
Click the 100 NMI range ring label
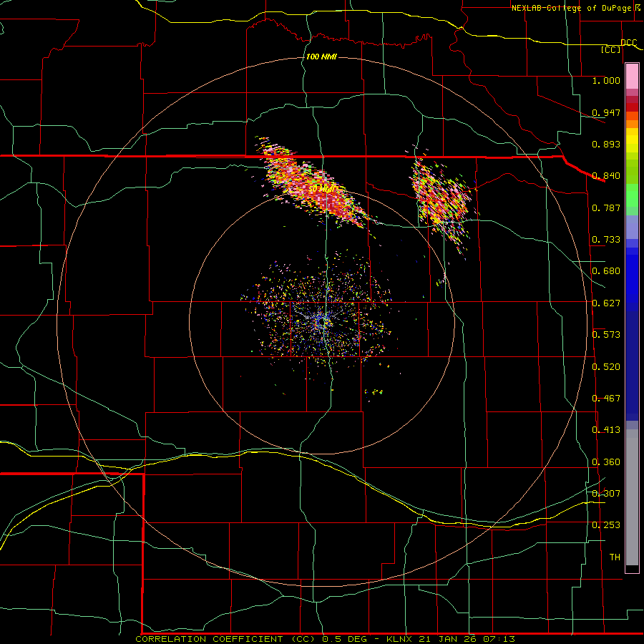point(321,57)
